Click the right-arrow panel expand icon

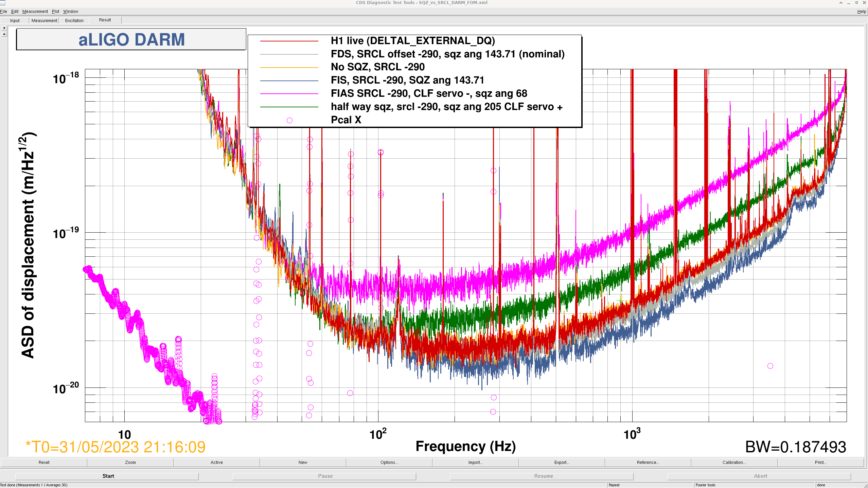pyautogui.click(x=4, y=28)
